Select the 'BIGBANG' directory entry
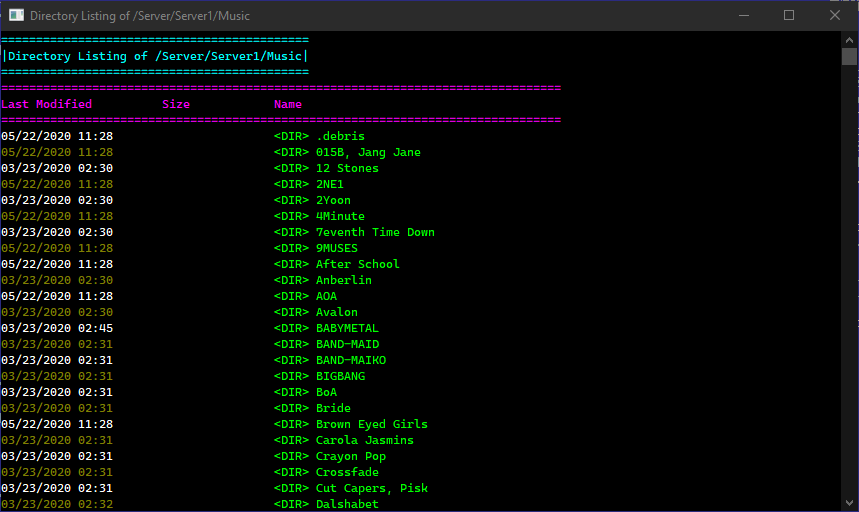This screenshot has width=859, height=512. pyautogui.click(x=340, y=376)
